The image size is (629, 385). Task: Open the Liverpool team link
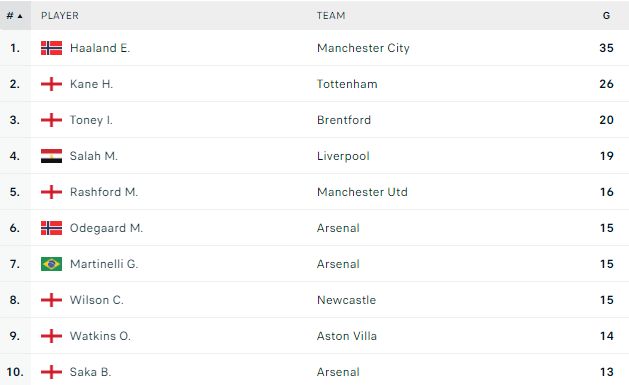[343, 156]
